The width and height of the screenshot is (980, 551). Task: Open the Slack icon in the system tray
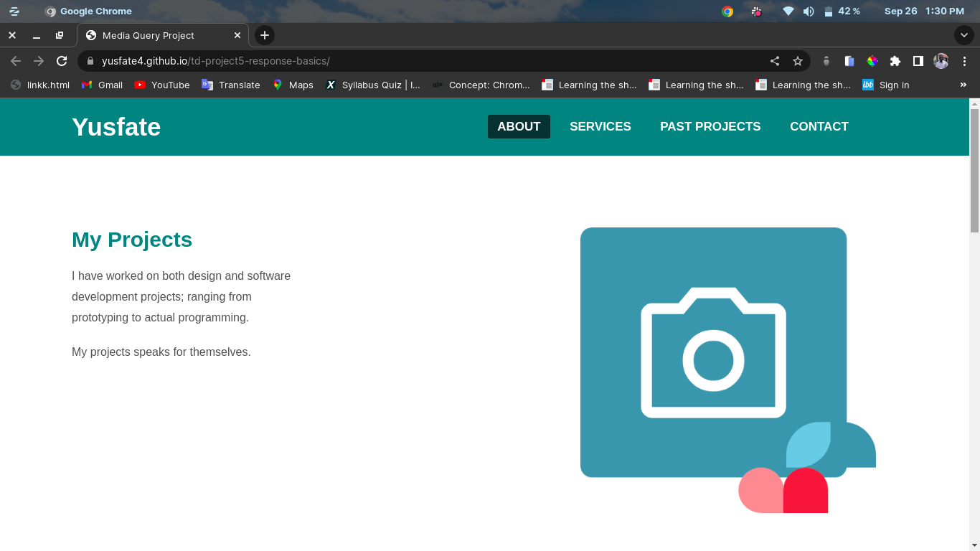[756, 11]
